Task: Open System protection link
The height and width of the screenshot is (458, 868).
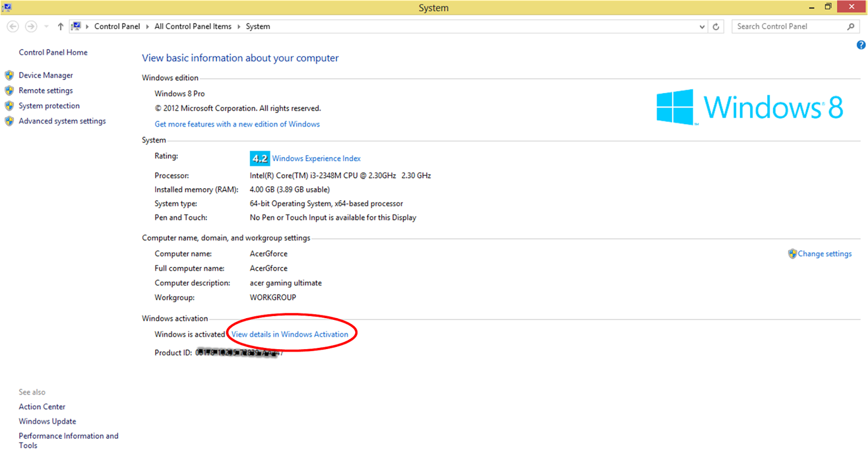Action: coord(49,106)
